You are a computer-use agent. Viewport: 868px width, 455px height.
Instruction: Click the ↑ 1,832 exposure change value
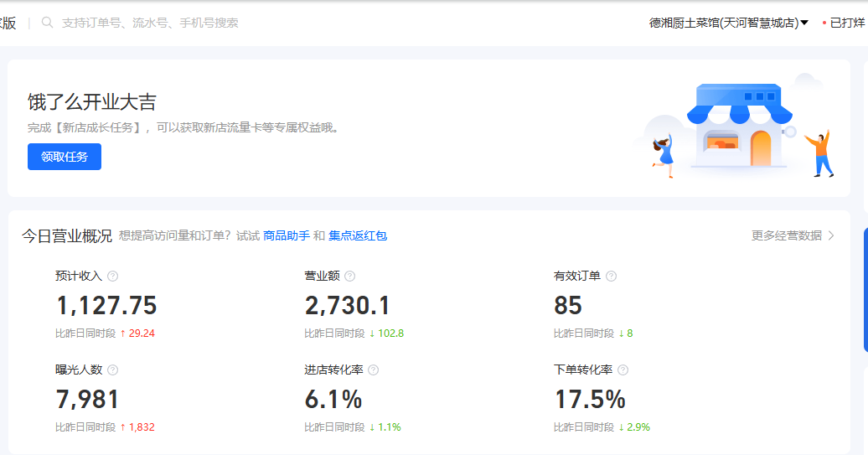(x=137, y=427)
